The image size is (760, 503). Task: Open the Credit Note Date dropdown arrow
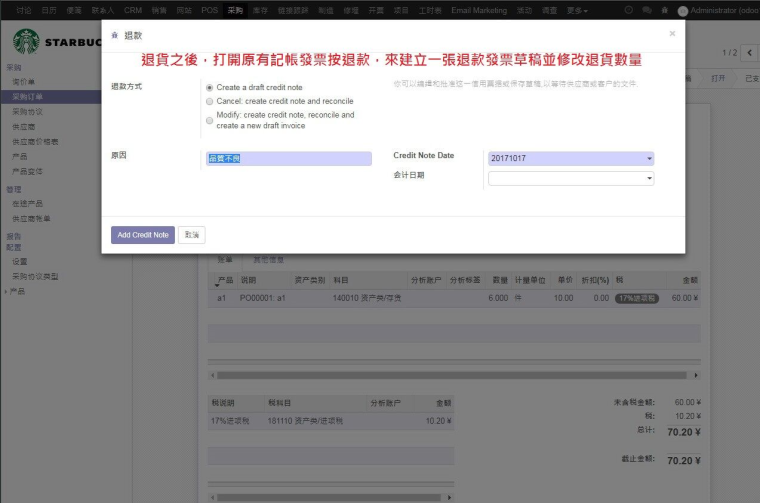(649, 158)
